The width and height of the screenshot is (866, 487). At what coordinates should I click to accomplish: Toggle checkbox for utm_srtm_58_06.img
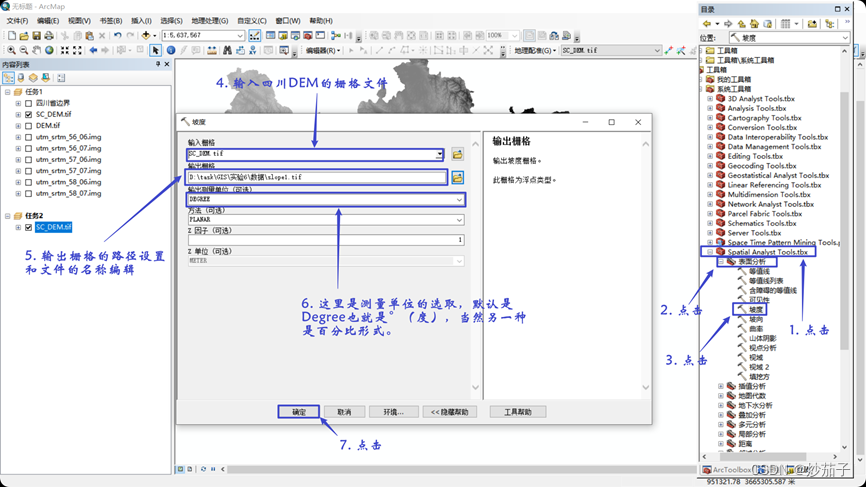click(29, 182)
